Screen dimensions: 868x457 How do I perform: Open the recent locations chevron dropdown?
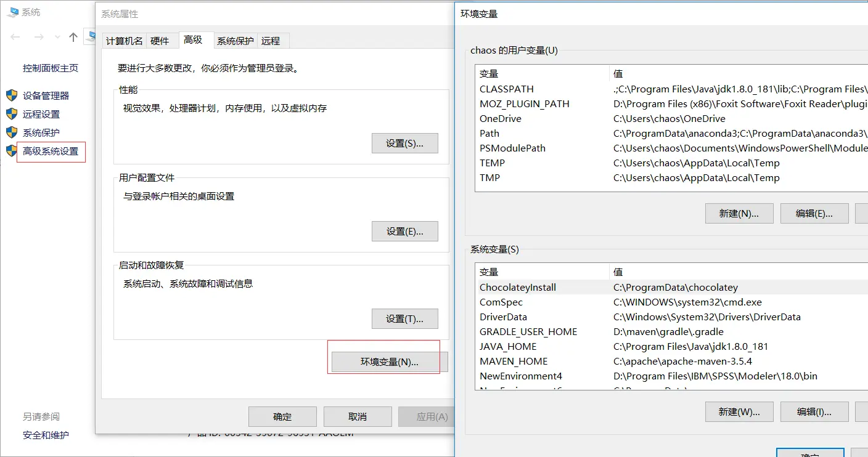point(59,38)
